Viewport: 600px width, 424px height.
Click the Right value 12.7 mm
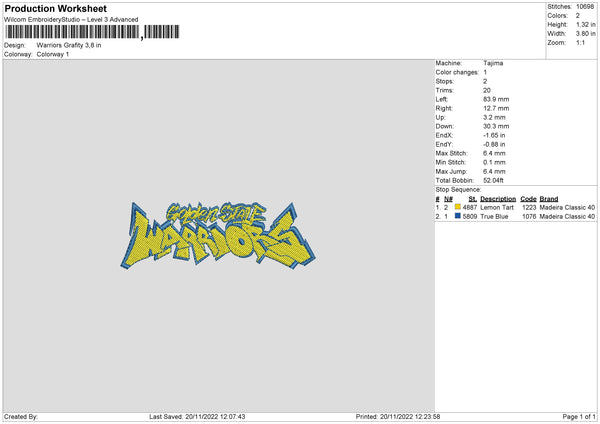496,108
